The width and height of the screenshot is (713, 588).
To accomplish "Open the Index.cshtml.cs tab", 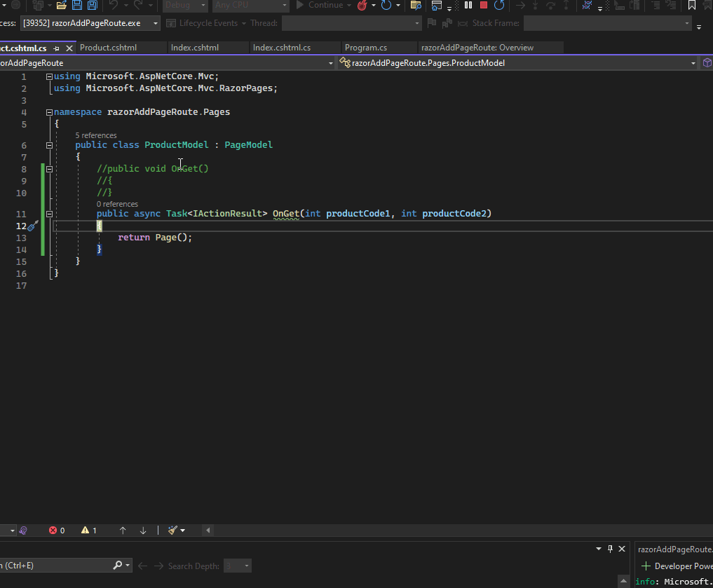I will 281,48.
